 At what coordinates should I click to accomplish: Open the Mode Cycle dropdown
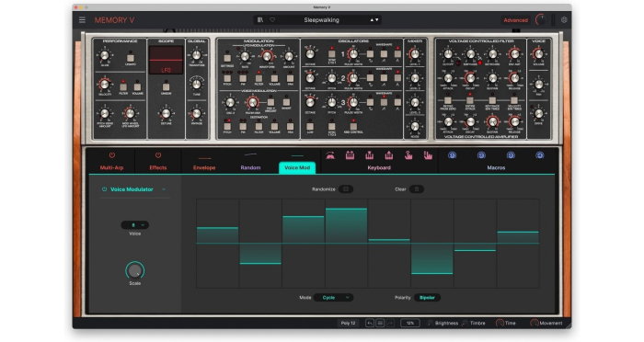coord(333,298)
